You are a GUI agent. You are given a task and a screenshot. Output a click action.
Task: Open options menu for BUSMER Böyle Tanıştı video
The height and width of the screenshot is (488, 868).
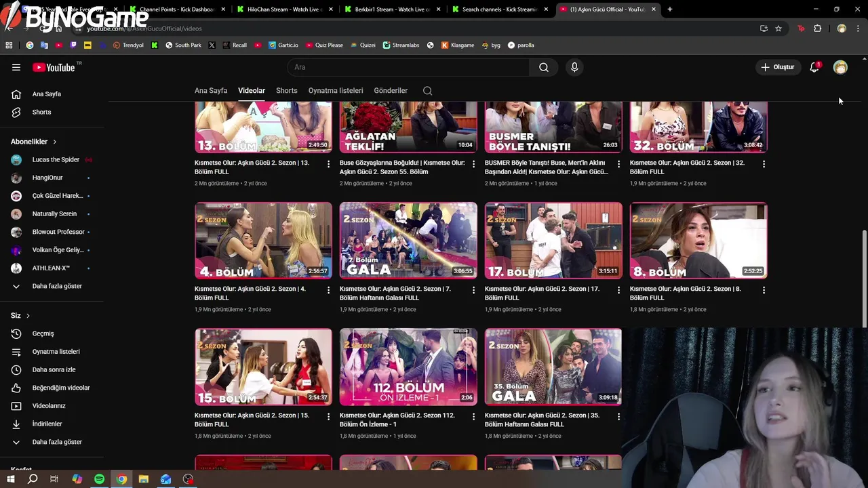point(618,164)
